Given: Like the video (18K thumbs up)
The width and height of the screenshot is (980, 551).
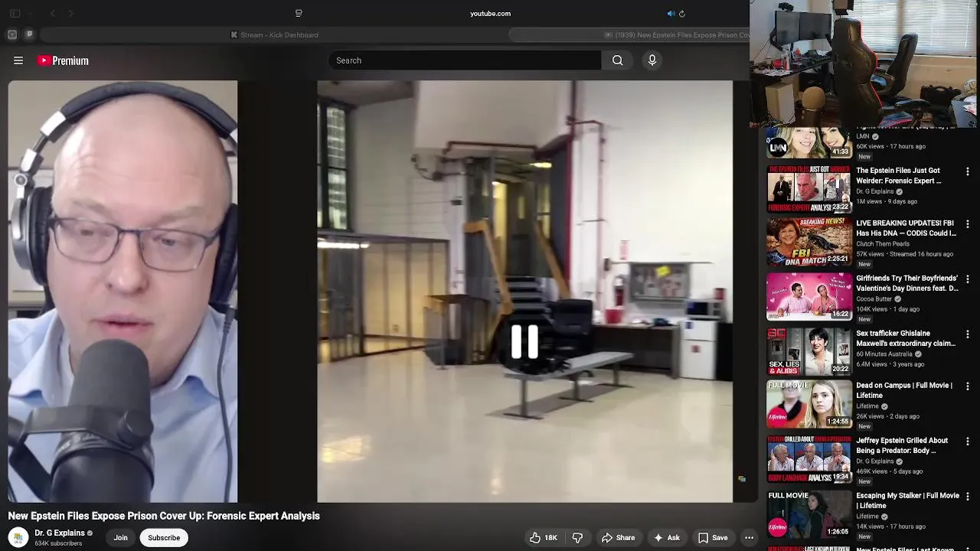Looking at the screenshot, I should [x=543, y=538].
